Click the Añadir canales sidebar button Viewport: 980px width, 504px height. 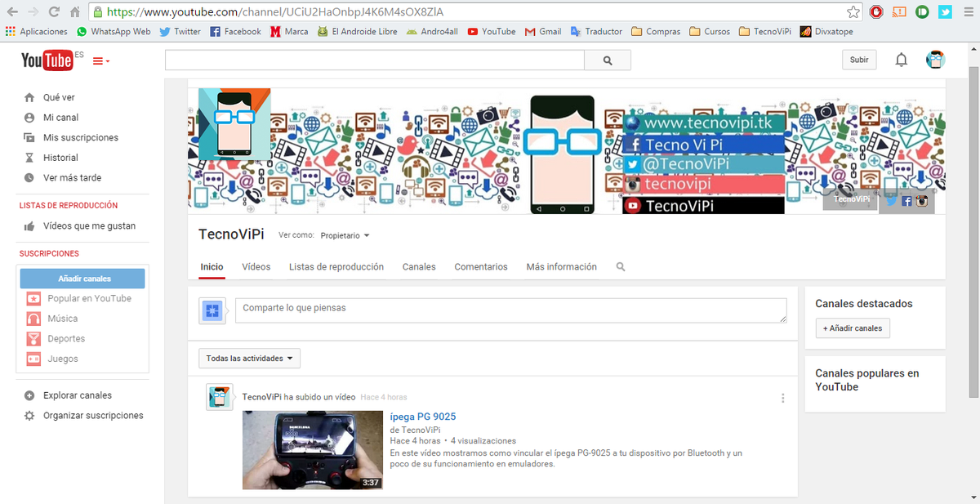[x=82, y=279]
